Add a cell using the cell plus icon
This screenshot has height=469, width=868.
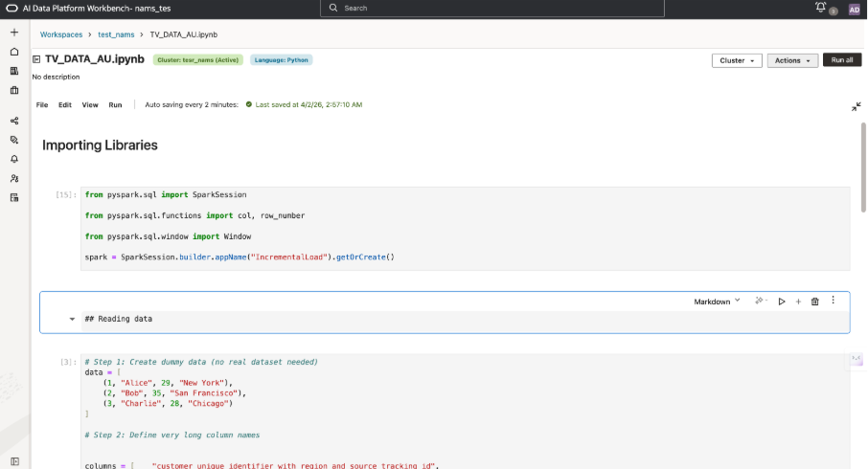click(x=798, y=301)
